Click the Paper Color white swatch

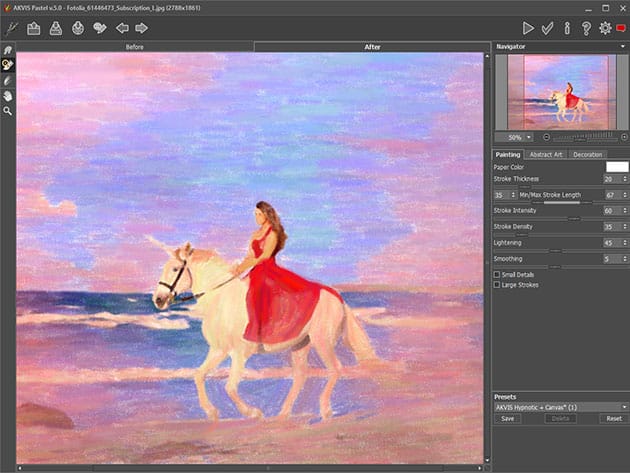616,167
